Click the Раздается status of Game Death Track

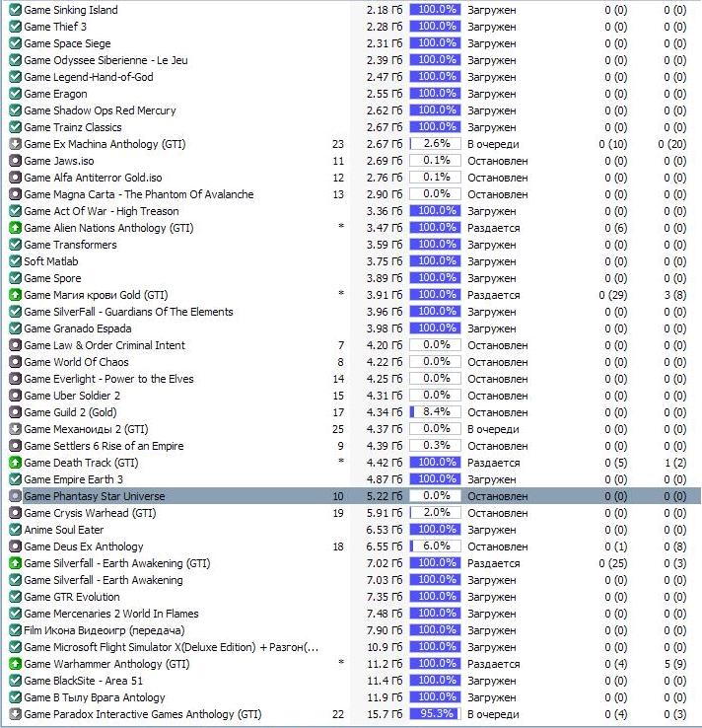(493, 463)
